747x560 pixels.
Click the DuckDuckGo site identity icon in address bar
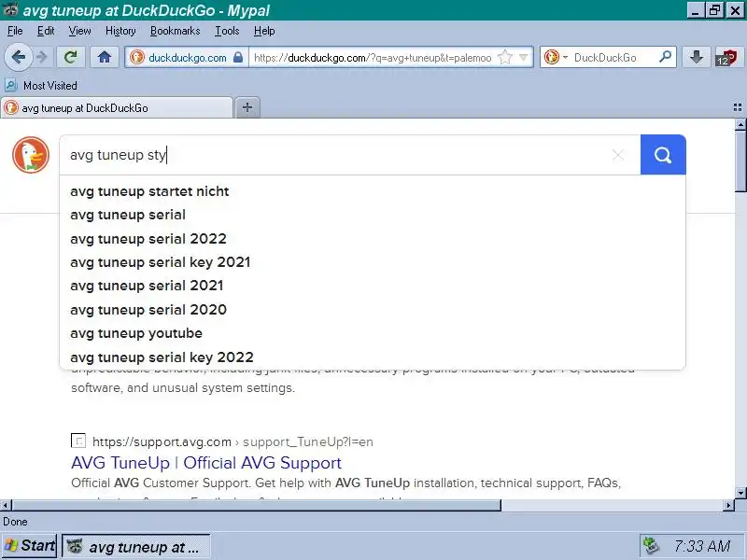[x=137, y=58]
